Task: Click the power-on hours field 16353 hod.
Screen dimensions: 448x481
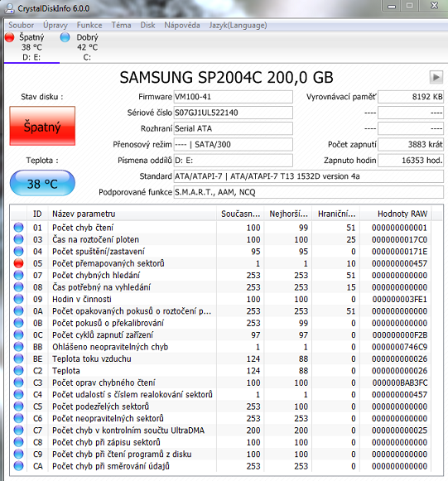Action: (x=411, y=161)
